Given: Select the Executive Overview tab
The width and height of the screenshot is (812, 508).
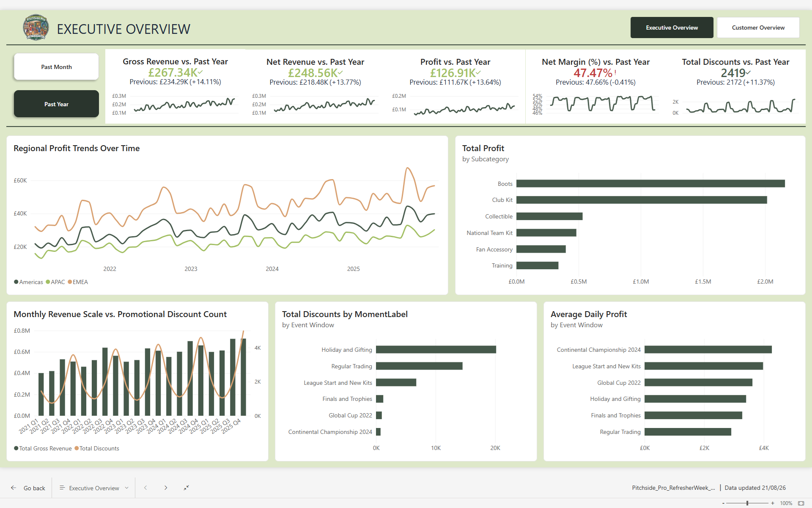Looking at the screenshot, I should coord(672,28).
